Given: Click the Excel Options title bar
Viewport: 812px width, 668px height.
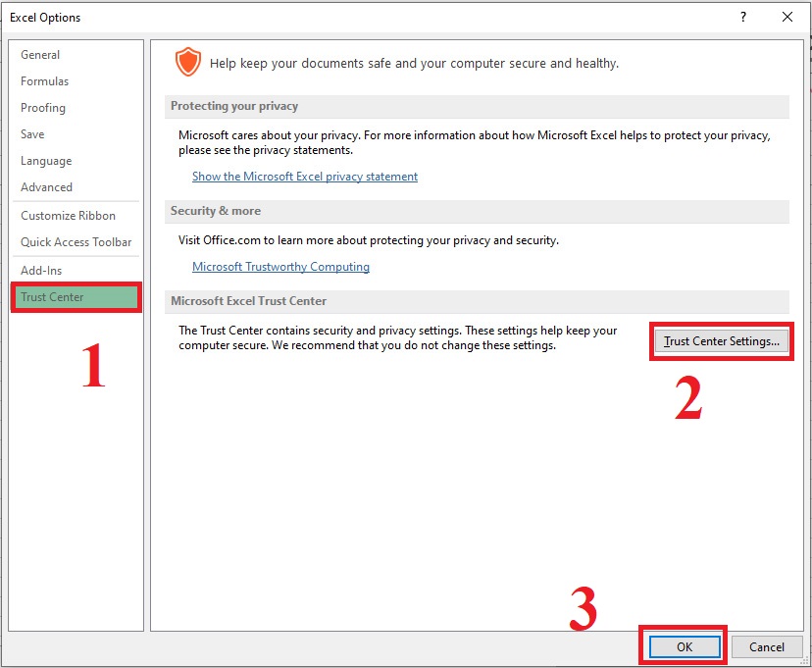Looking at the screenshot, I should click(x=294, y=17).
